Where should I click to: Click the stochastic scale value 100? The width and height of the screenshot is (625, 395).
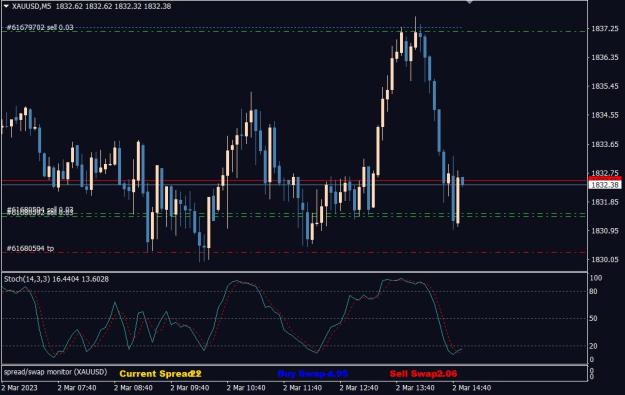click(x=596, y=278)
